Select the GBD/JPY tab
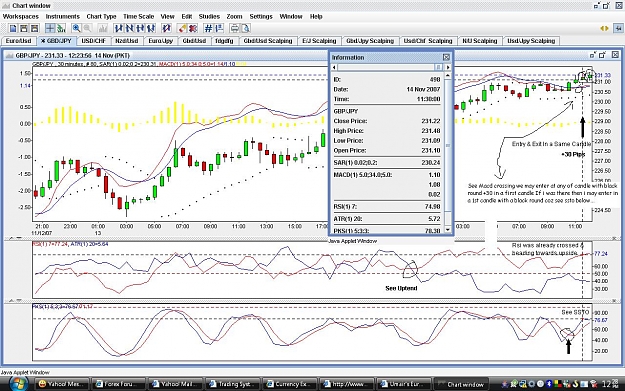 [x=56, y=41]
